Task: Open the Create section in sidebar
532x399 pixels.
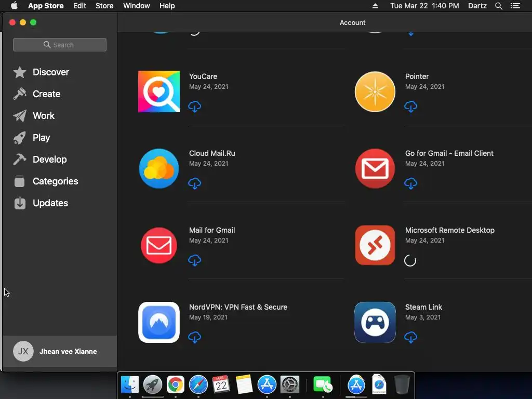Action: [37, 94]
